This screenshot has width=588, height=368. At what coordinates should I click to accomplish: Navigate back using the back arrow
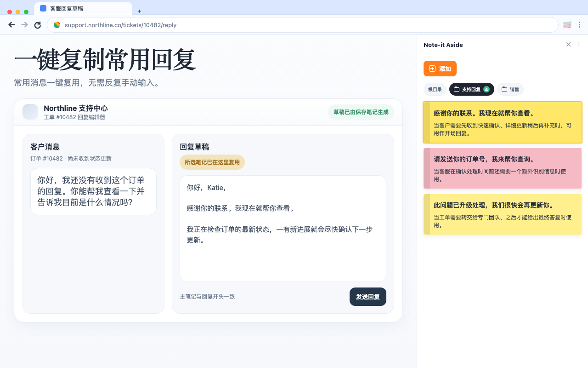(x=11, y=25)
